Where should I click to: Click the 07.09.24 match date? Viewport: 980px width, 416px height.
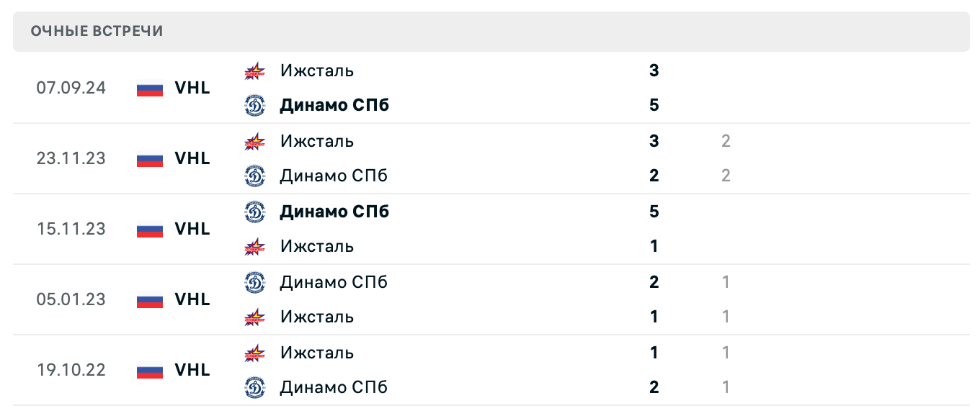click(x=71, y=88)
